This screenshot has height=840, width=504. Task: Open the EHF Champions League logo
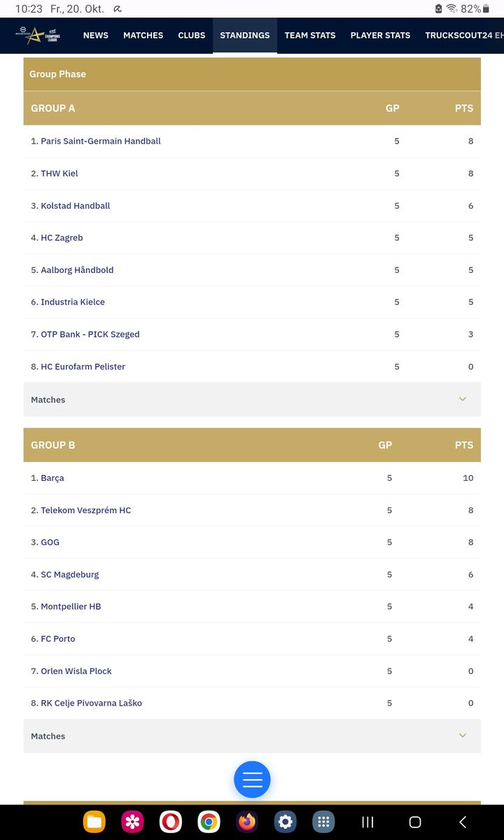point(40,35)
